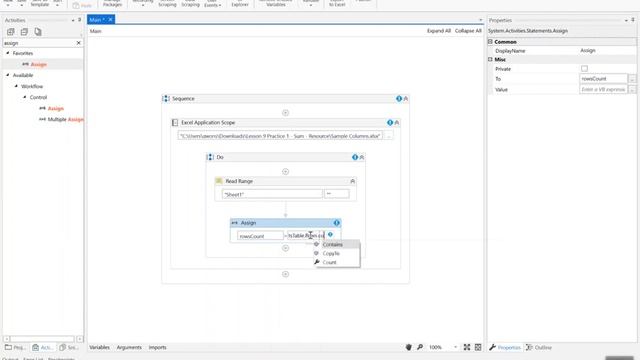The image size is (640, 360).
Task: Toggle the Private checkbox
Action: tap(584, 69)
